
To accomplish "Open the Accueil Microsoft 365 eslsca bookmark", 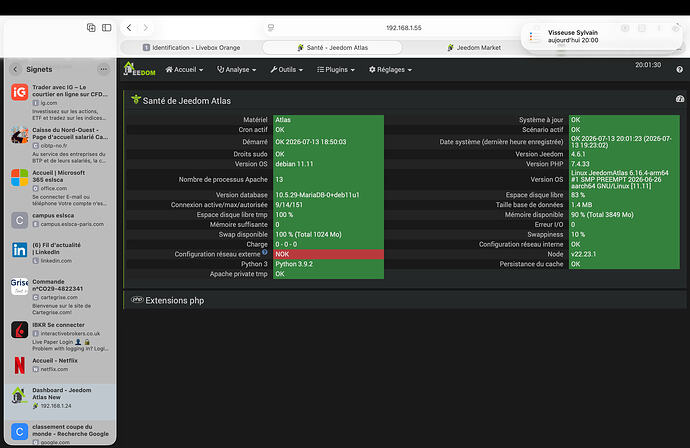I will pos(60,188).
